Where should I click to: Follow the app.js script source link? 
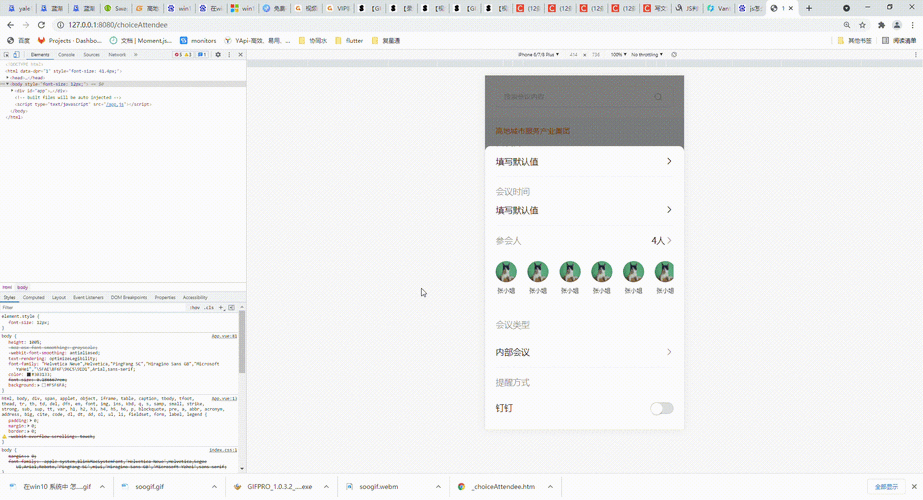click(115, 104)
